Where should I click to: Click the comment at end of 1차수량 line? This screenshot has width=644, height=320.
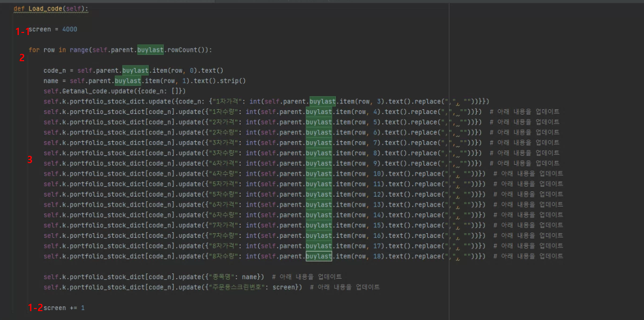(524, 112)
